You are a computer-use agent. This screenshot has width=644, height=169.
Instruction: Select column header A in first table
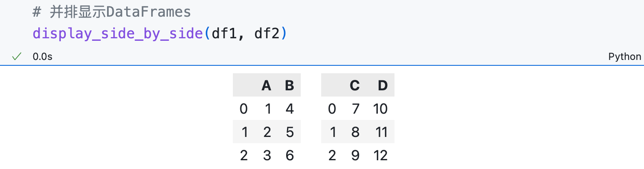[x=267, y=85]
